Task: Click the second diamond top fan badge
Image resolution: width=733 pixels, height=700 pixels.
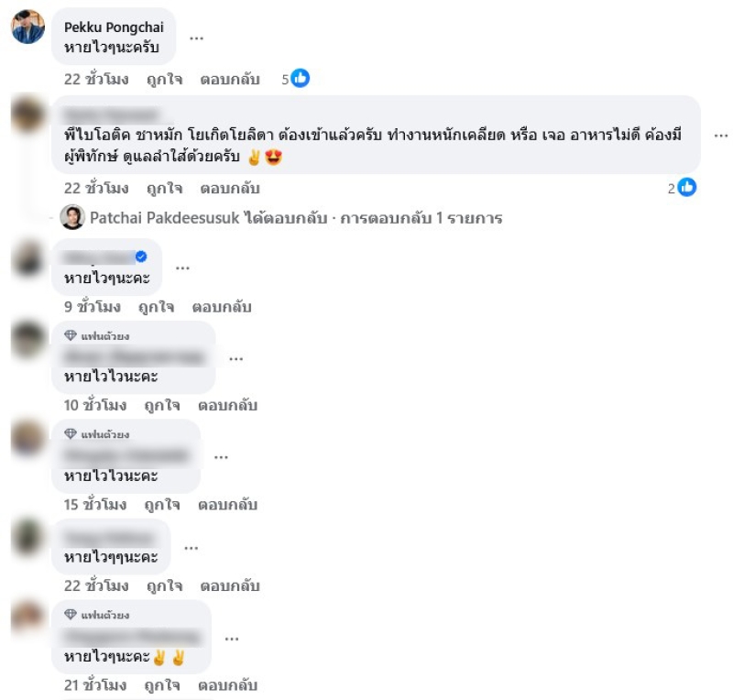Action: (x=71, y=433)
